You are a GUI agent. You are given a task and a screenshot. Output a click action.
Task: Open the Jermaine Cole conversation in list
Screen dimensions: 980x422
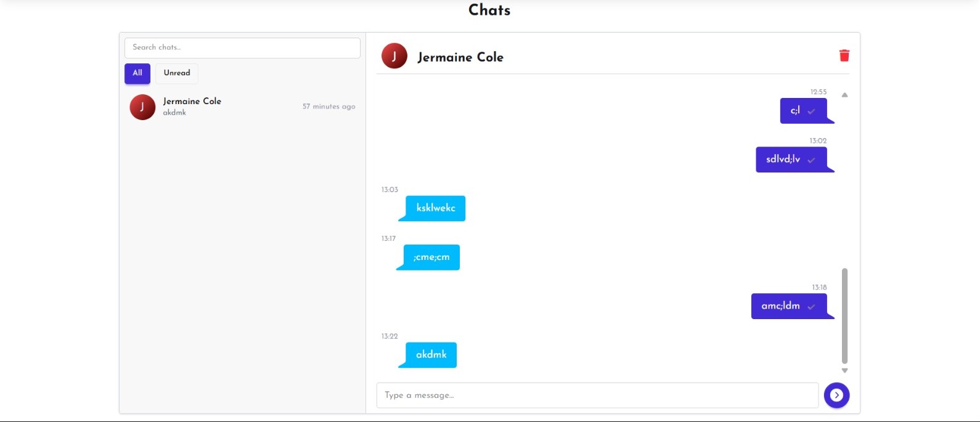242,107
